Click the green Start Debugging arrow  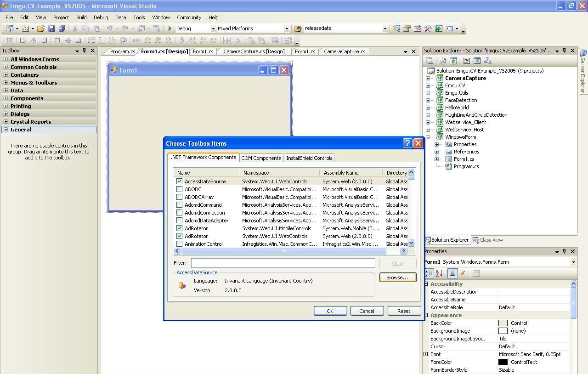coord(170,28)
